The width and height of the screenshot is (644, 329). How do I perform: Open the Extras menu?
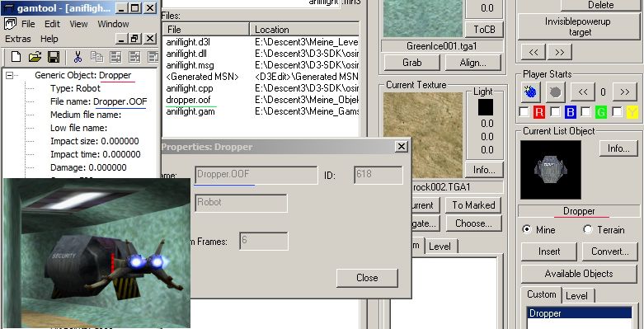pyautogui.click(x=18, y=39)
